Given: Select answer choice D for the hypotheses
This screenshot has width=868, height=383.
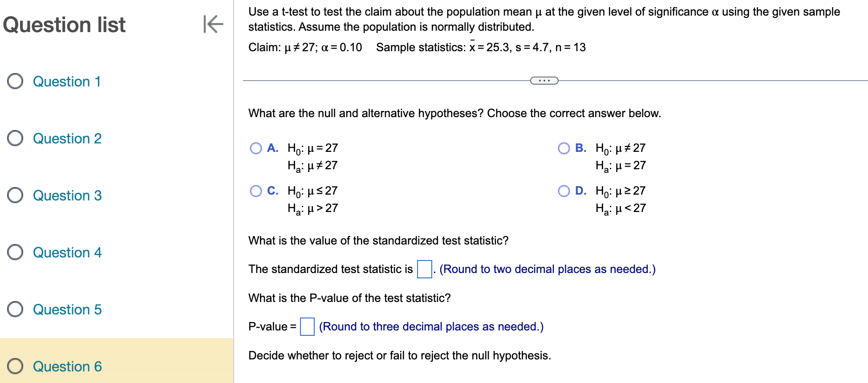Looking at the screenshot, I should coord(564,191).
